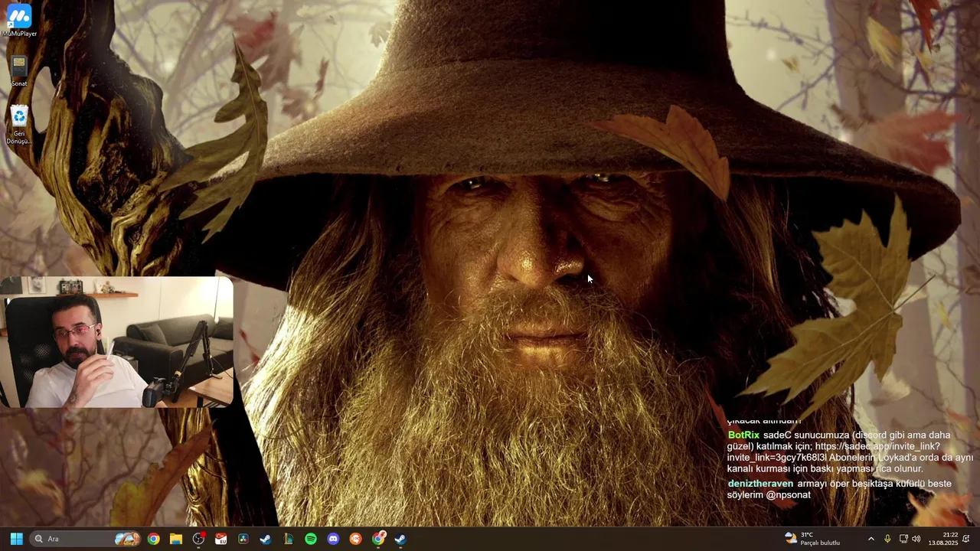Open the MuMuPlayer desktop shortcut
This screenshot has width=980, height=551.
click(x=19, y=21)
